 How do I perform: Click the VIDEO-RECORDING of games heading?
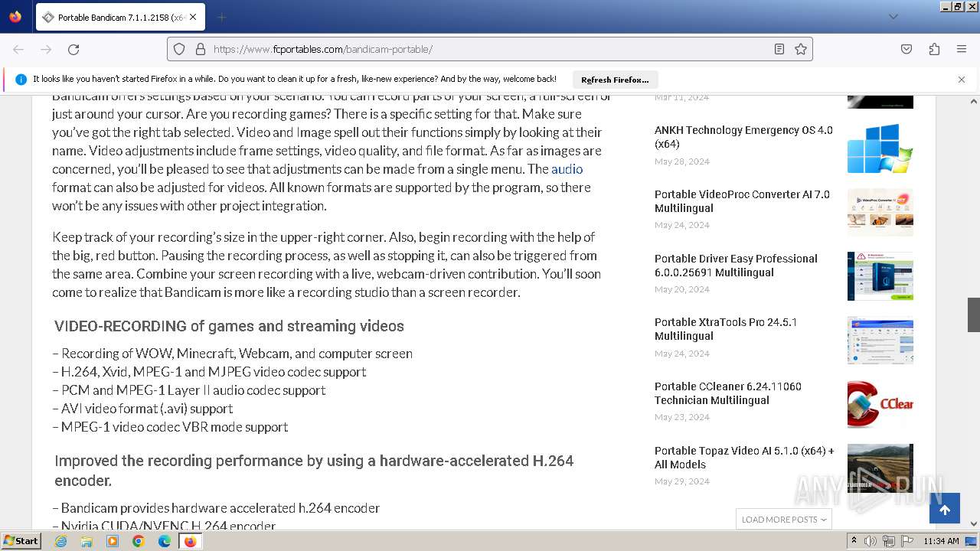point(229,326)
